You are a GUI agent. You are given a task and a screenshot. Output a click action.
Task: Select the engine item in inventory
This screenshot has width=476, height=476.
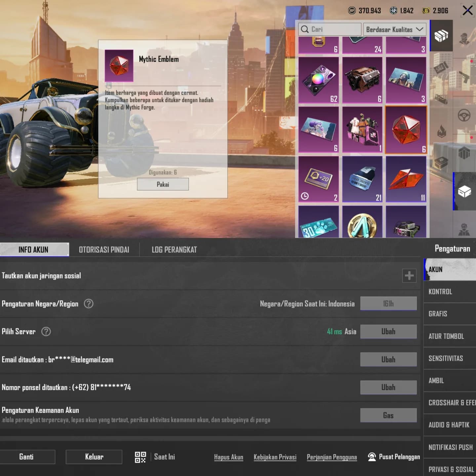(x=362, y=80)
